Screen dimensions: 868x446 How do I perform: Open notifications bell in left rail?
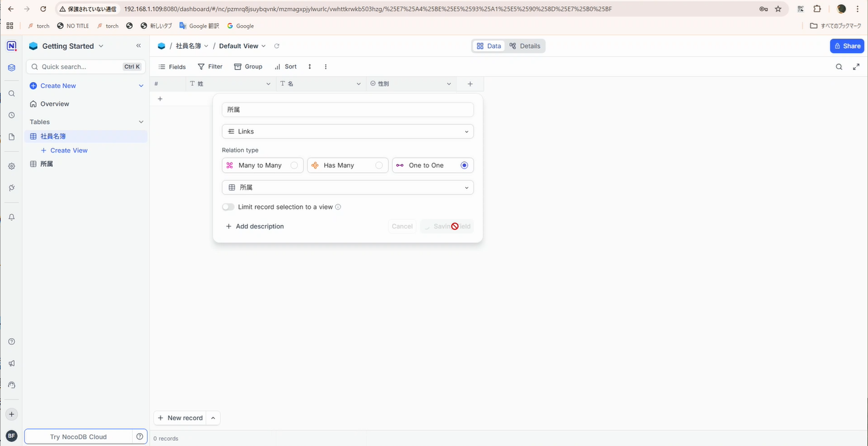pos(12,218)
